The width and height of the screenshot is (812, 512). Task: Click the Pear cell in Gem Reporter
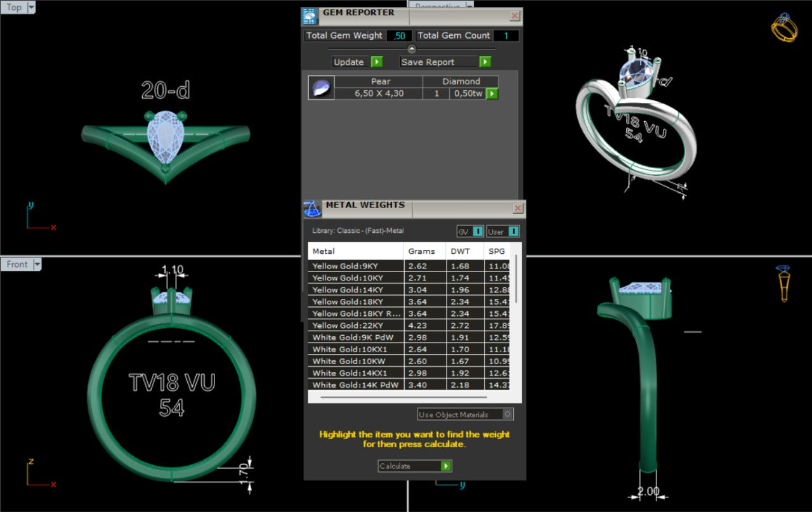pyautogui.click(x=379, y=82)
